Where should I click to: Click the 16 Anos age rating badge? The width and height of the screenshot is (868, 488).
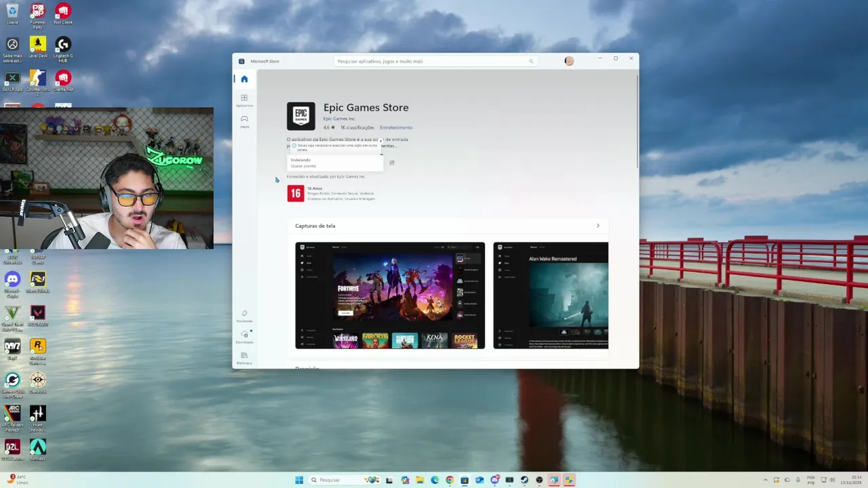[x=295, y=193]
